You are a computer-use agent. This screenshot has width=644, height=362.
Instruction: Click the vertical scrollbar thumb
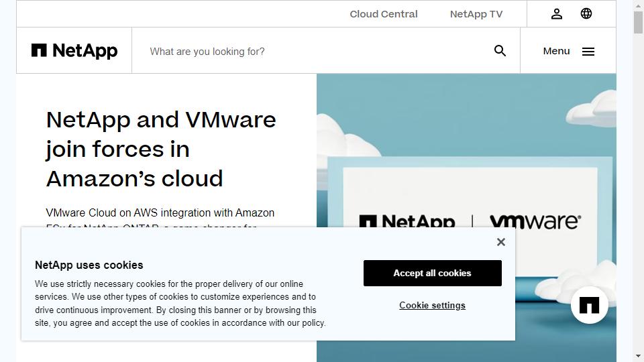638,22
